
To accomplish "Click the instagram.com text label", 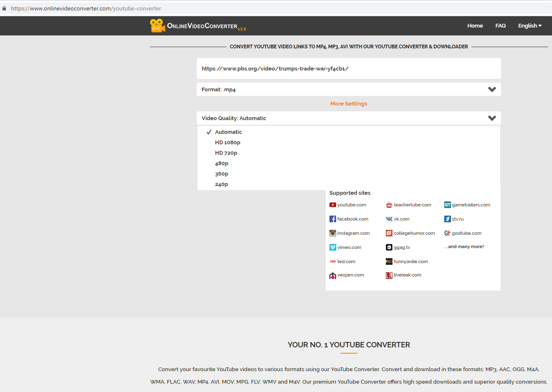I will [354, 233].
